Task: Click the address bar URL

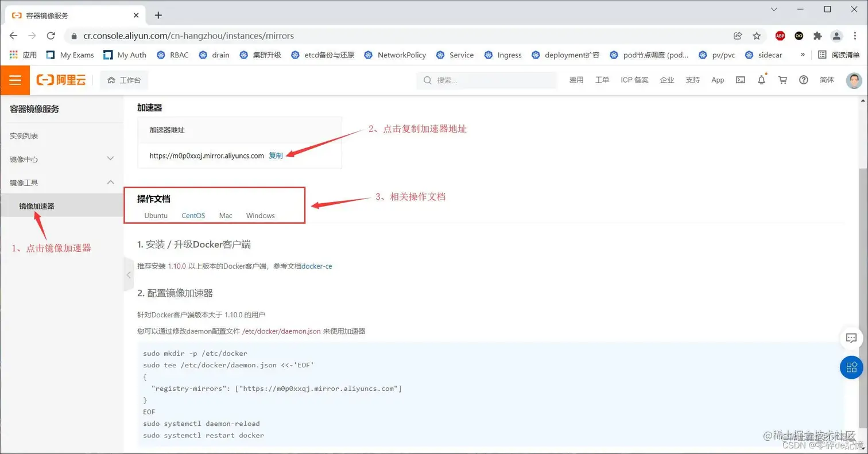Action: 188,36
